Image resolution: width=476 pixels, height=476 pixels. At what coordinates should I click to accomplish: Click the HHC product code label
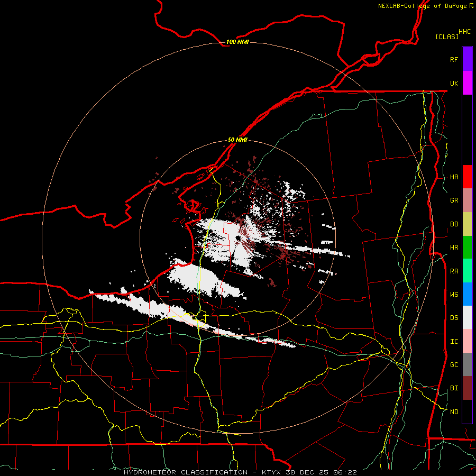coord(464,32)
